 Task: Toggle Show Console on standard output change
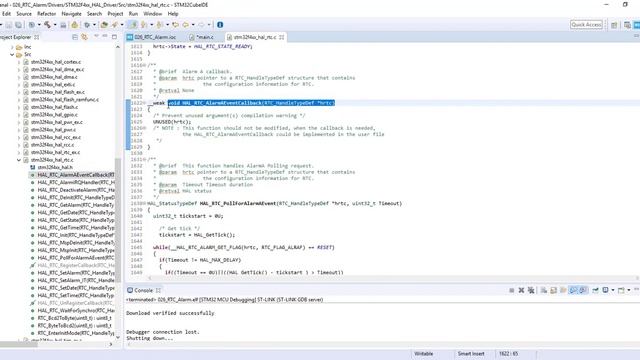[573, 290]
